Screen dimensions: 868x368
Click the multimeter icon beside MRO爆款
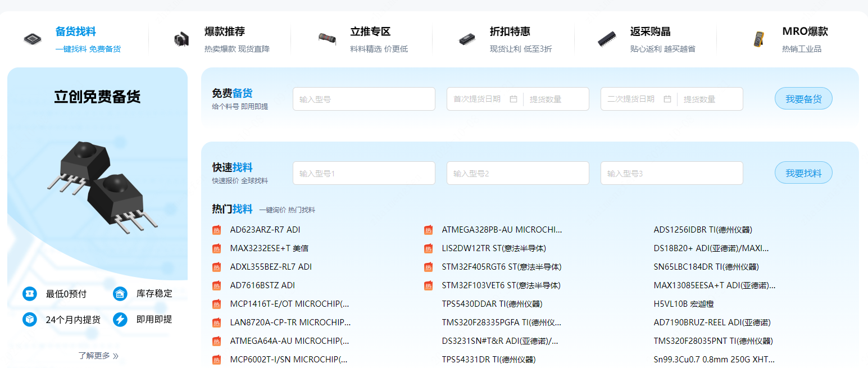tap(759, 39)
